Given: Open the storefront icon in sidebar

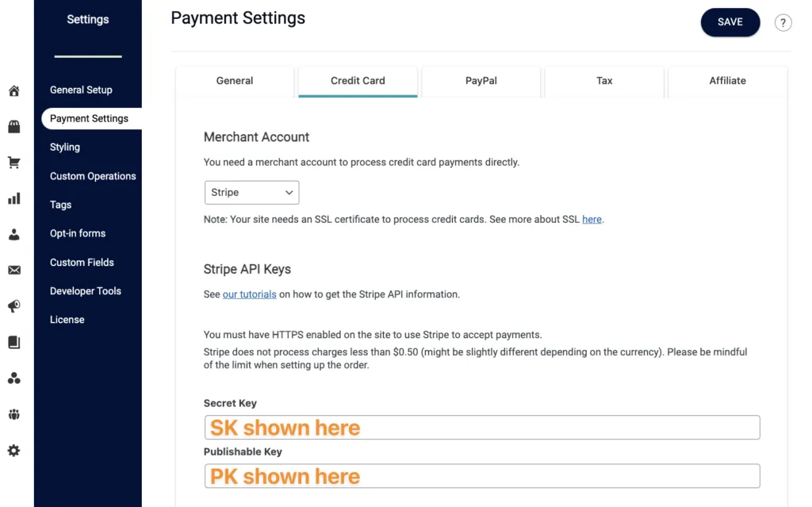Looking at the screenshot, I should 14,127.
